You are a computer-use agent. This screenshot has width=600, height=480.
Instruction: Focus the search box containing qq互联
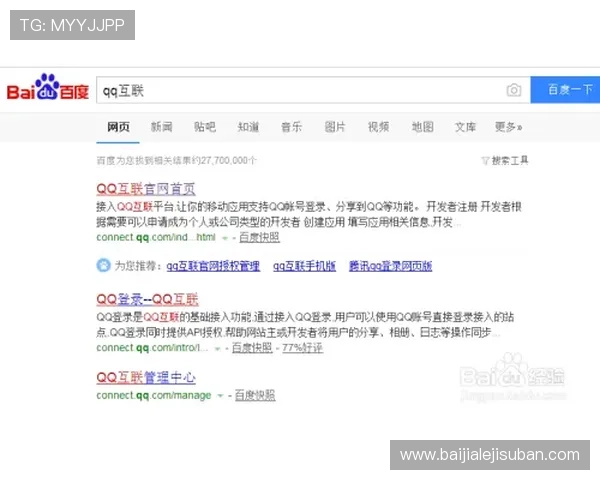[300, 90]
